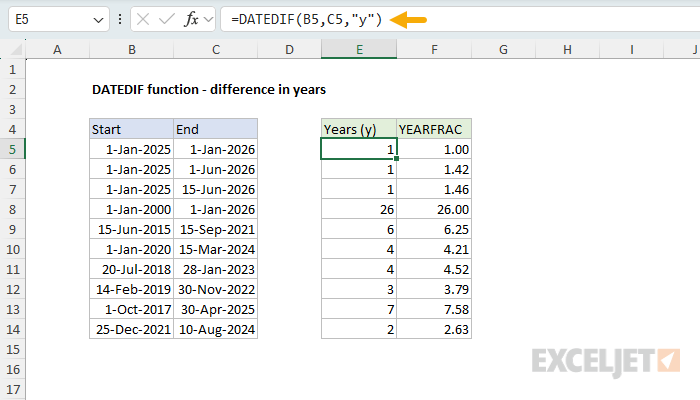Select column D header
700x400 pixels.
point(289,49)
